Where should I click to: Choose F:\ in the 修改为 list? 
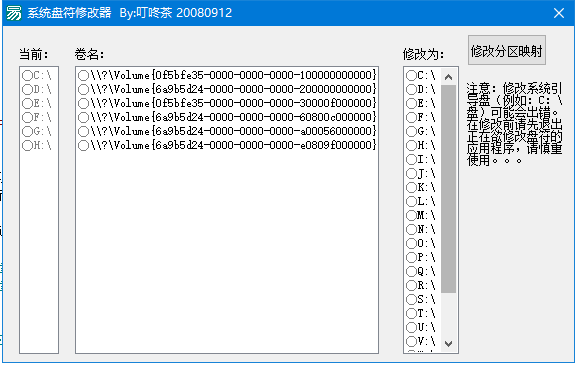(x=421, y=117)
